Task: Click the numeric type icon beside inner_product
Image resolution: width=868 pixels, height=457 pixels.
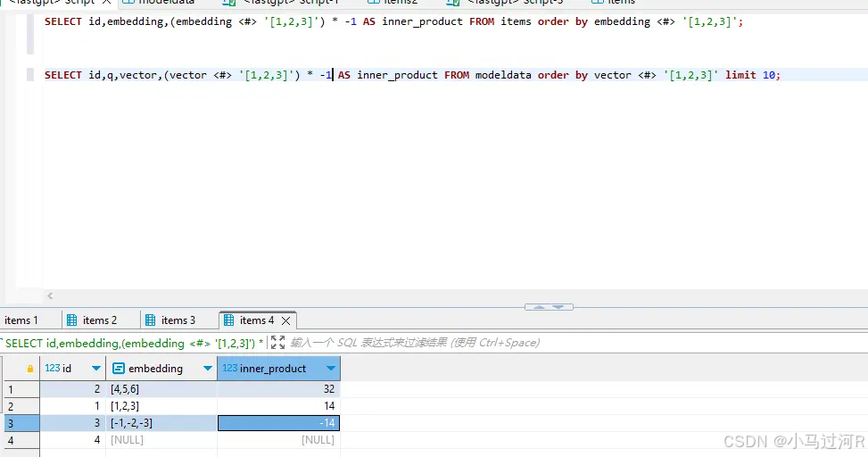Action: click(x=230, y=369)
